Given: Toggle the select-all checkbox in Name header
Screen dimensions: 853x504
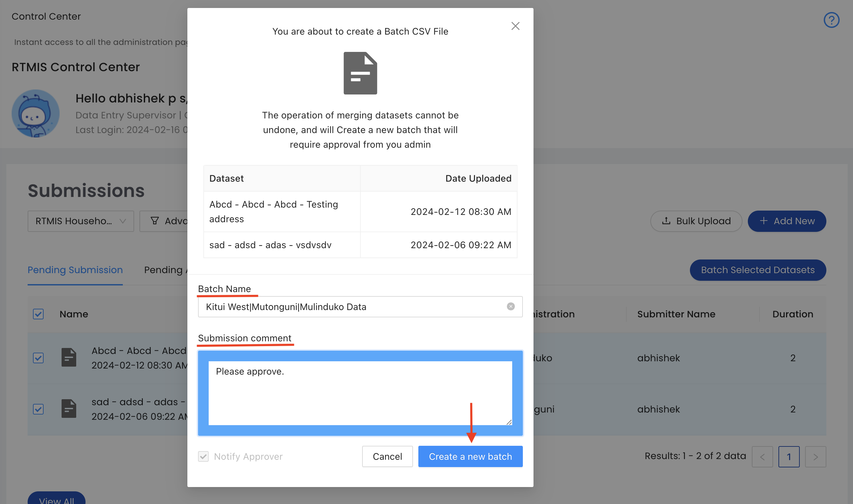Looking at the screenshot, I should pyautogui.click(x=38, y=314).
